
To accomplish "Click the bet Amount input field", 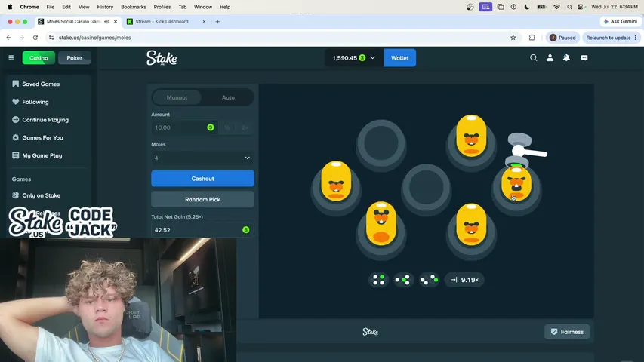I will coord(185,127).
